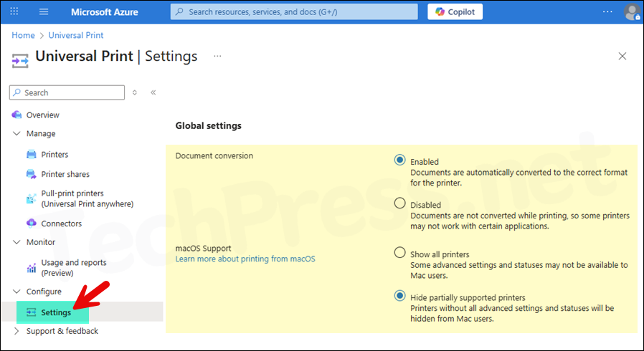Click the magnifier icon in sidebar search
644x351 pixels.
pos(16,92)
